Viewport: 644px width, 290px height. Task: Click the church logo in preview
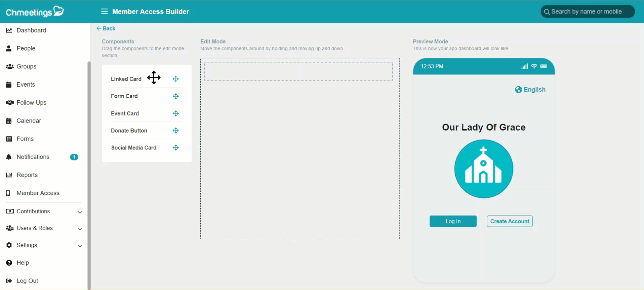click(484, 169)
